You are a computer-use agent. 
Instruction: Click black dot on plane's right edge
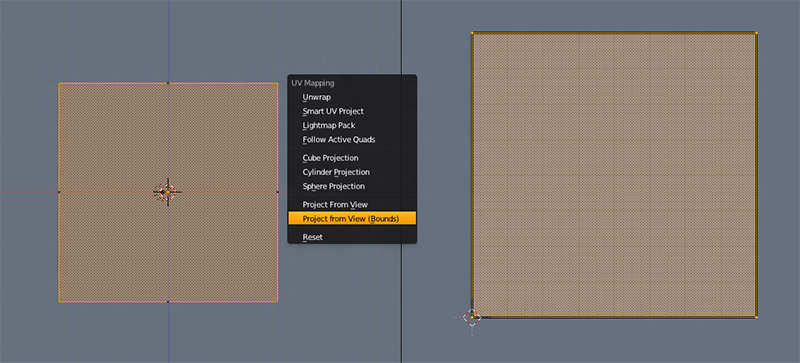coord(278,192)
